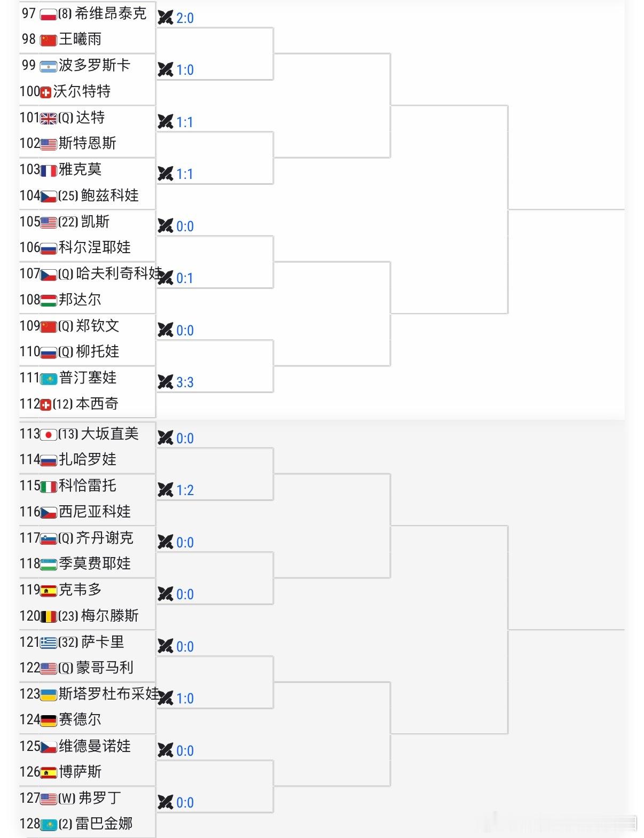Screen dimensions: 644x838
Task: Select player 维德曼诺娃 in row 125
Action: pos(95,746)
